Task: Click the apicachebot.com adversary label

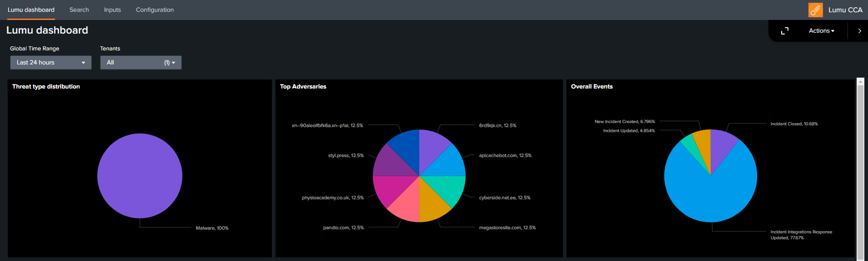Action: (x=505, y=156)
